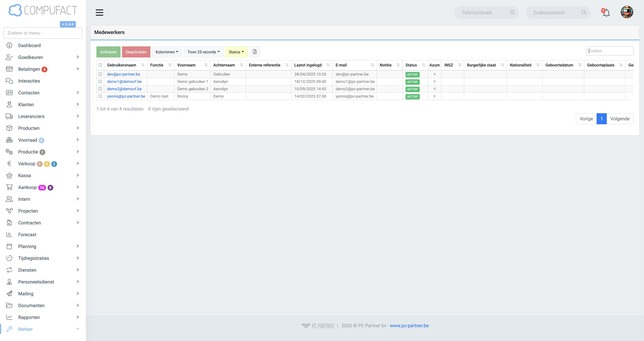Open the Toon 25 records dropdown
This screenshot has width=644, height=341.
(204, 52)
